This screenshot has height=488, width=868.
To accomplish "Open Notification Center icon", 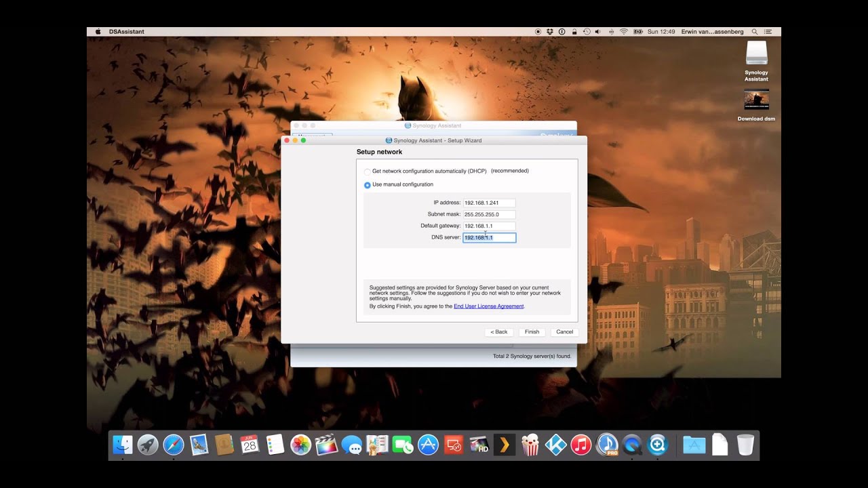I will coord(768,31).
